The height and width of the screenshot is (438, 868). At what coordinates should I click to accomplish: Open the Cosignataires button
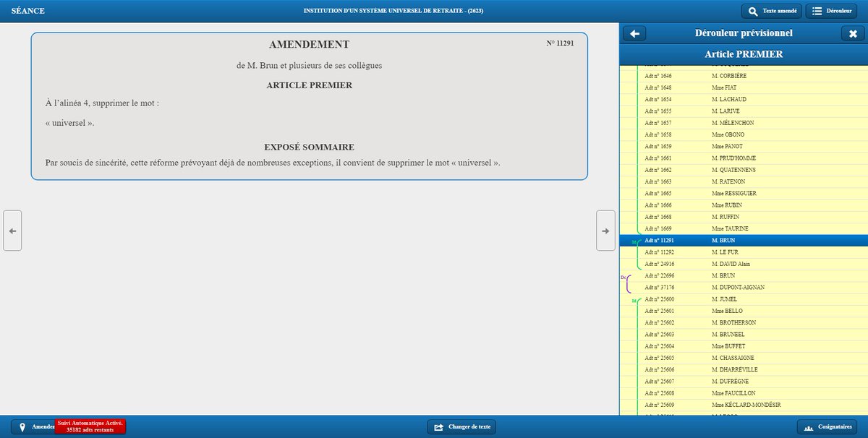point(827,426)
